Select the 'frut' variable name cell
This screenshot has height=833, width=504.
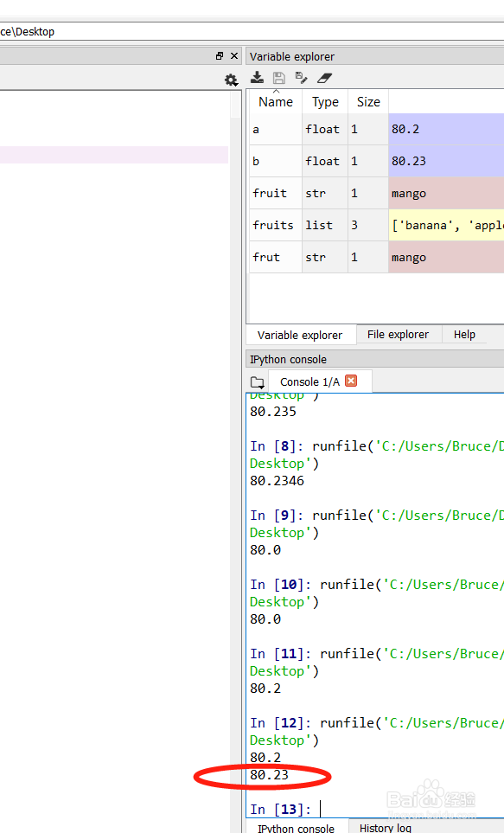pyautogui.click(x=276, y=257)
